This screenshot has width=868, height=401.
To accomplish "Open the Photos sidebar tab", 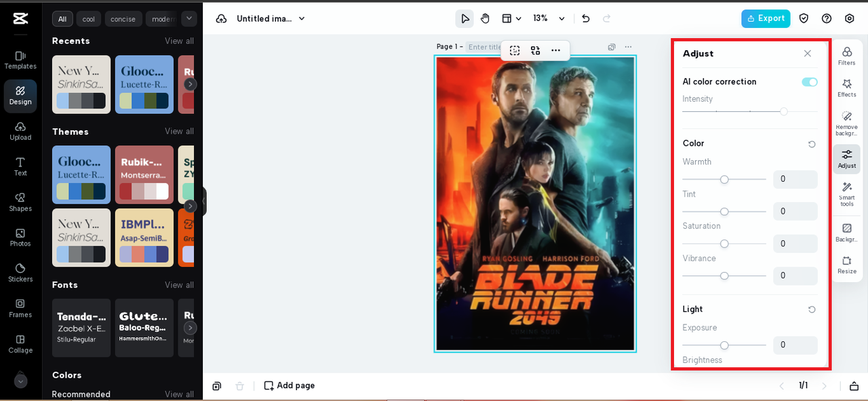I will coord(20,237).
